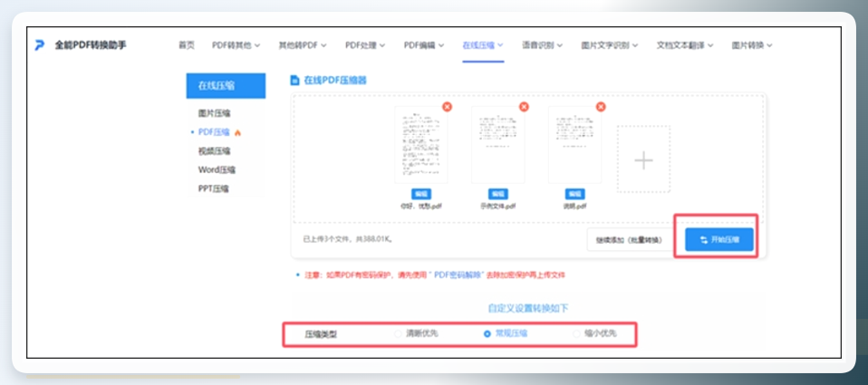Click the 示例文件.pdf file name

click(498, 207)
